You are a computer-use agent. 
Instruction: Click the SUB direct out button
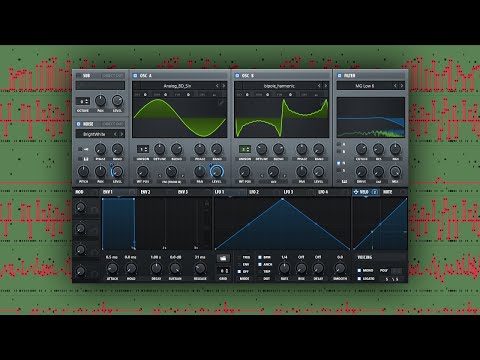113,76
